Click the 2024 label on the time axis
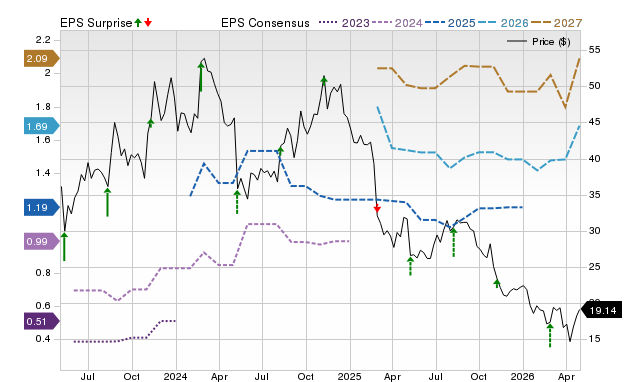Viewport: 640px width, 382px height. [176, 376]
